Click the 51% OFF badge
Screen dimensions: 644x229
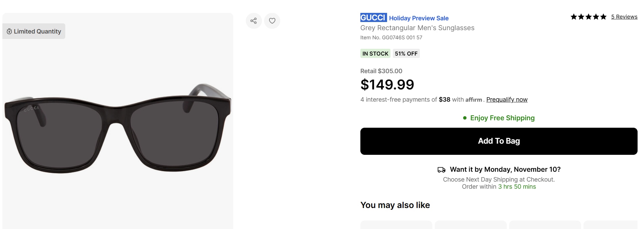[406, 54]
